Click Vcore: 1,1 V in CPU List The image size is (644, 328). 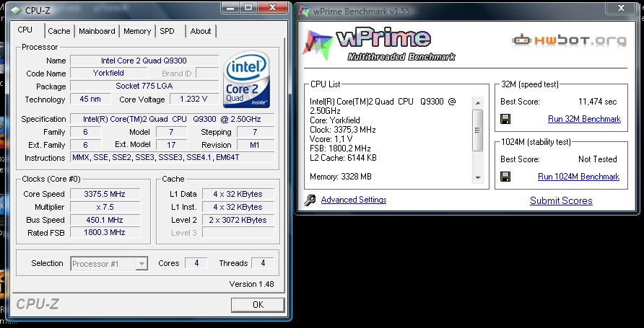pos(331,139)
